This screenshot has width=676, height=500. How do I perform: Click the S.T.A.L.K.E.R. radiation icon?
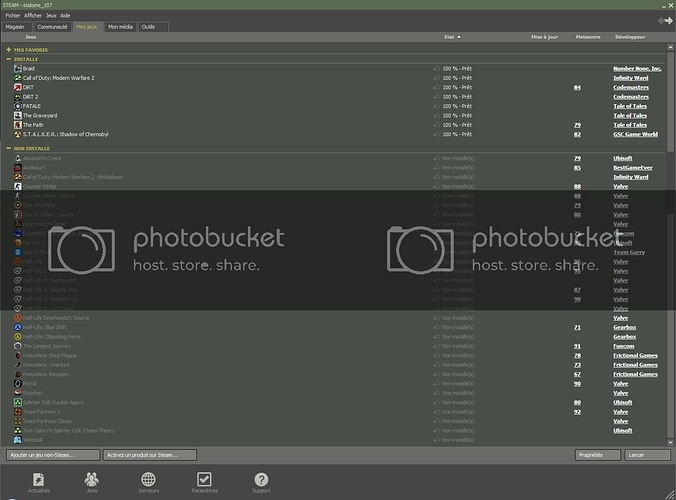coord(18,134)
